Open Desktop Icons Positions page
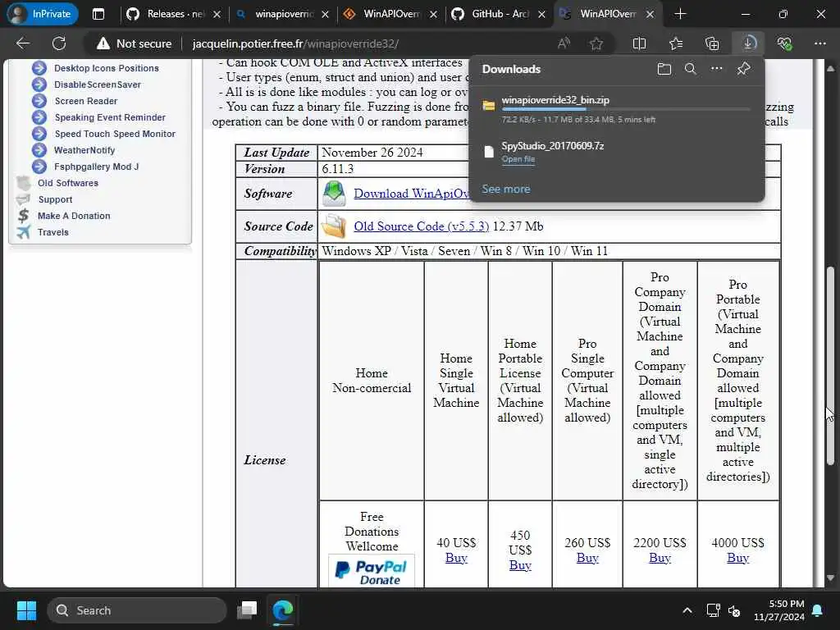840x630 pixels. pos(106,68)
